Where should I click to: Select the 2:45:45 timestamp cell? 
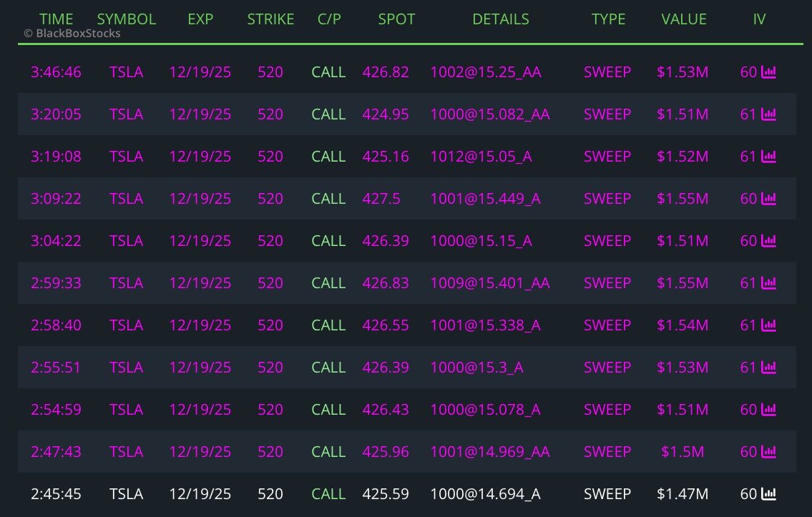pyautogui.click(x=56, y=493)
